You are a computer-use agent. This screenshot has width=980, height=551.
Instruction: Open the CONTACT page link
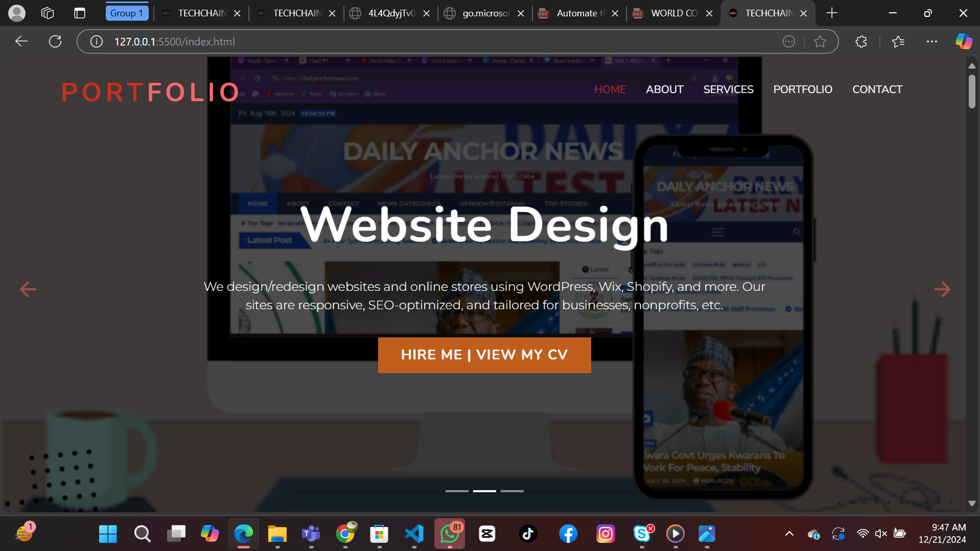tap(877, 89)
